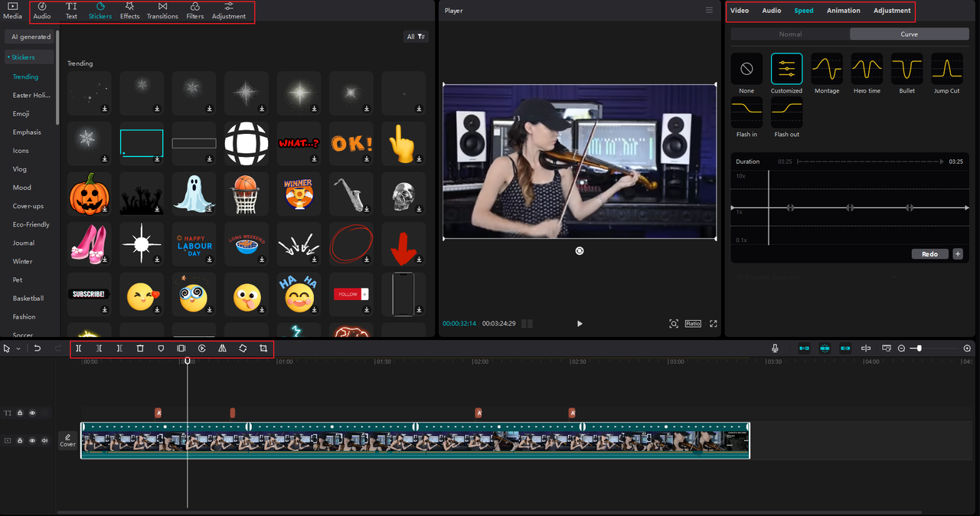Enter fullscreen preview in the Player
Image resolution: width=980 pixels, height=516 pixels.
click(x=714, y=324)
